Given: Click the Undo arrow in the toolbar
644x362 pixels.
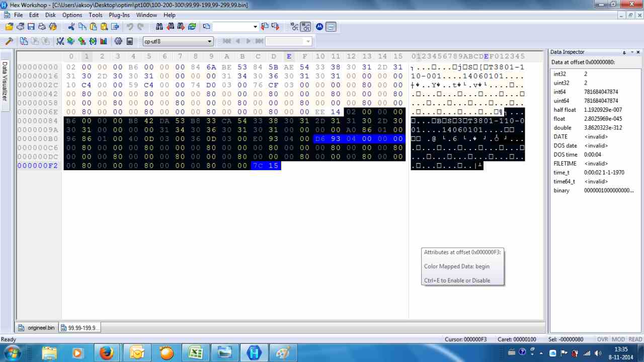Looking at the screenshot, I should 130,27.
